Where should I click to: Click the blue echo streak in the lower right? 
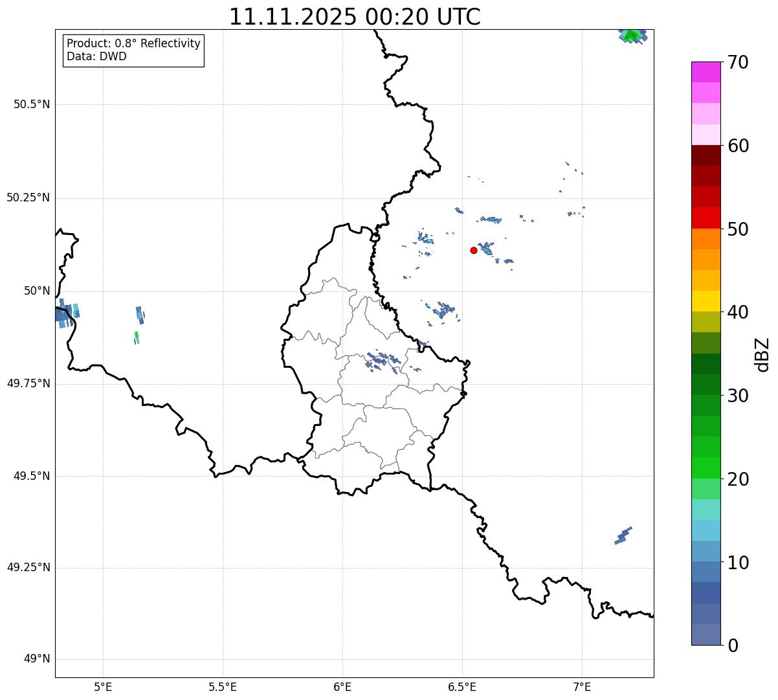click(623, 536)
